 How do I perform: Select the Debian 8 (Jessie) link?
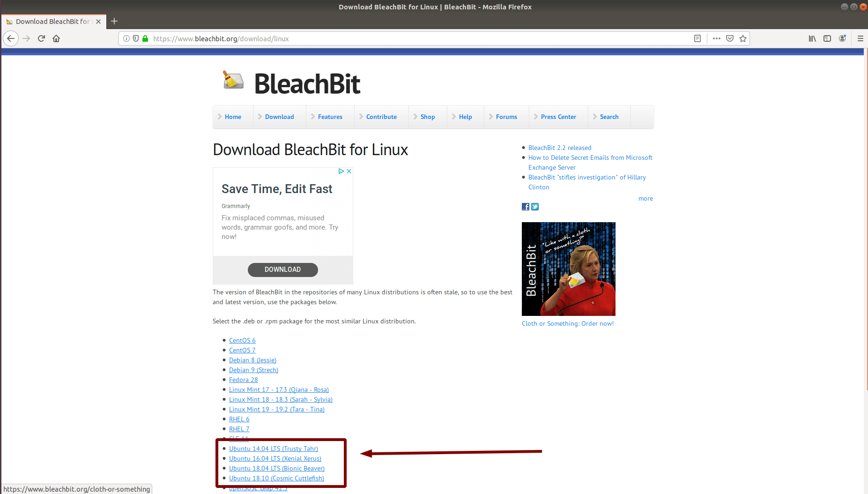pos(252,360)
